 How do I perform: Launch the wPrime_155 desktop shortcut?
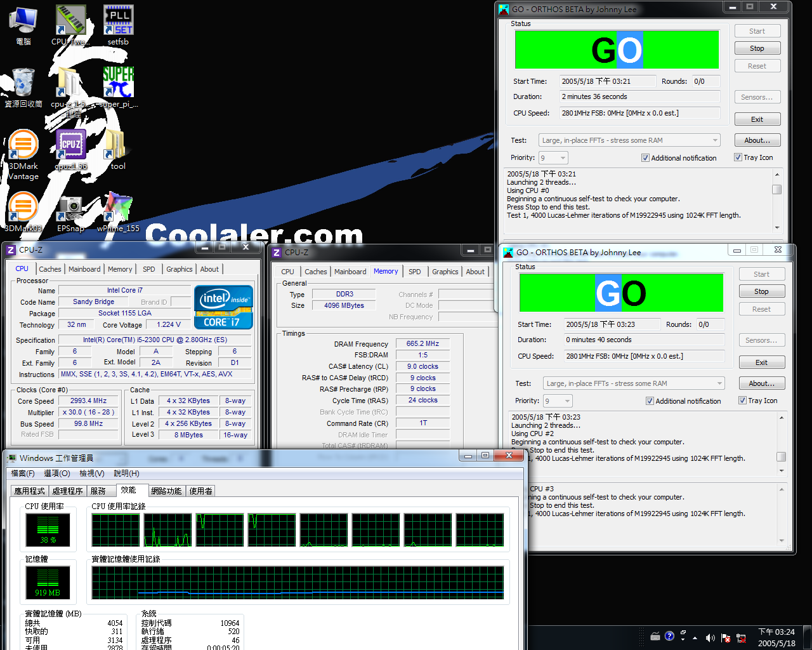(x=118, y=212)
